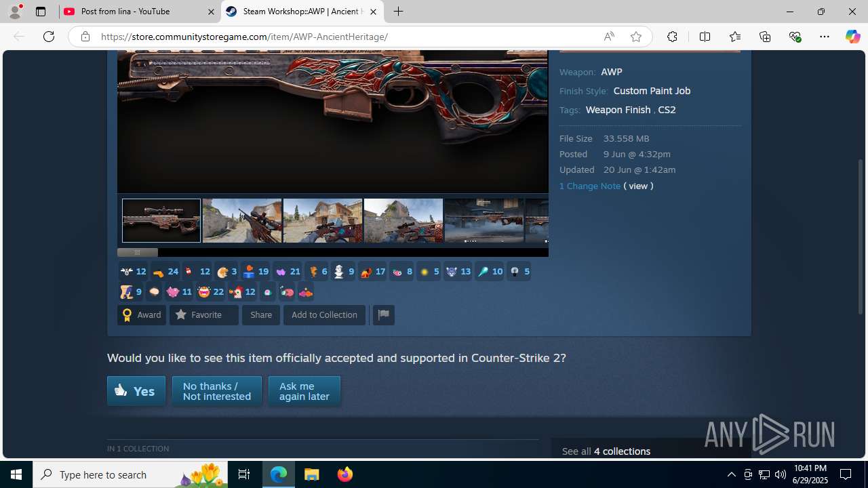
Task: Click the fire award reaction with count 17
Action: [372, 272]
